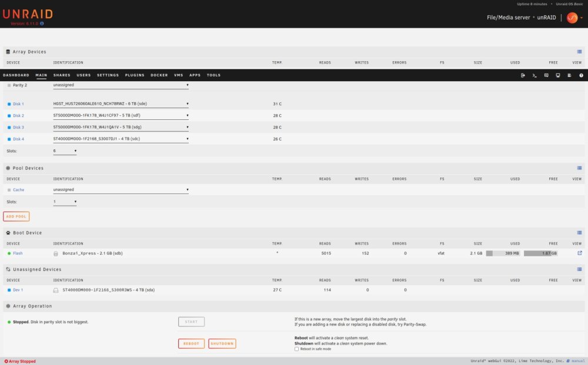Screen dimensions: 588x365
Task: Open the Settings menu tab
Action: pos(108,75)
